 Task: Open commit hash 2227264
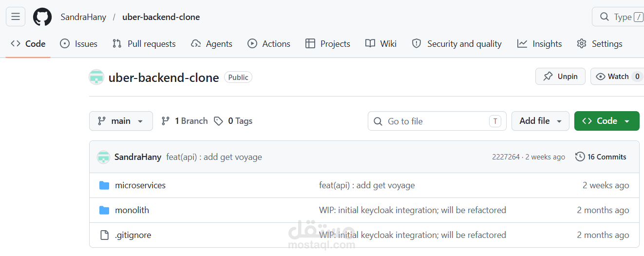[506, 157]
